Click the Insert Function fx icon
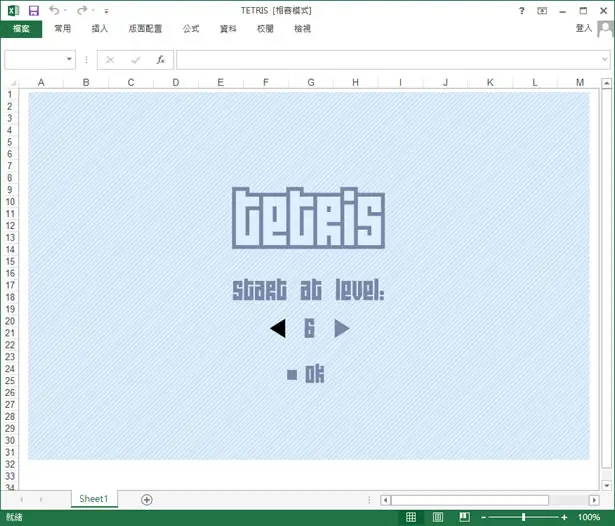Screen dimensions: 615x526 point(160,60)
